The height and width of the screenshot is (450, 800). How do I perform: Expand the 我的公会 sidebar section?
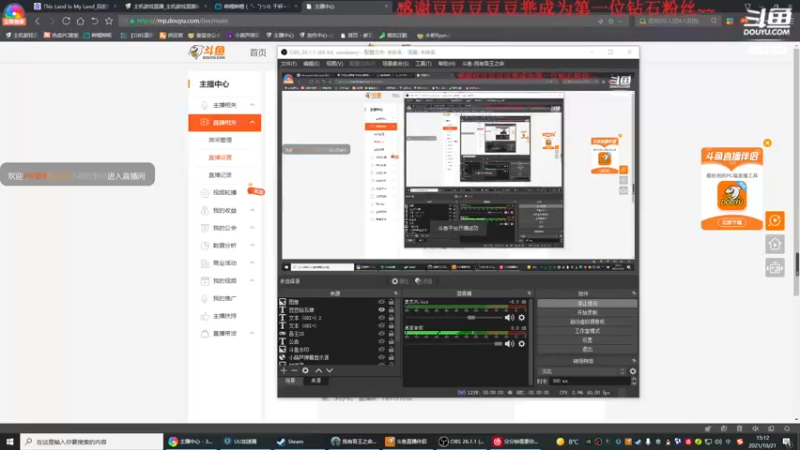[x=252, y=228]
